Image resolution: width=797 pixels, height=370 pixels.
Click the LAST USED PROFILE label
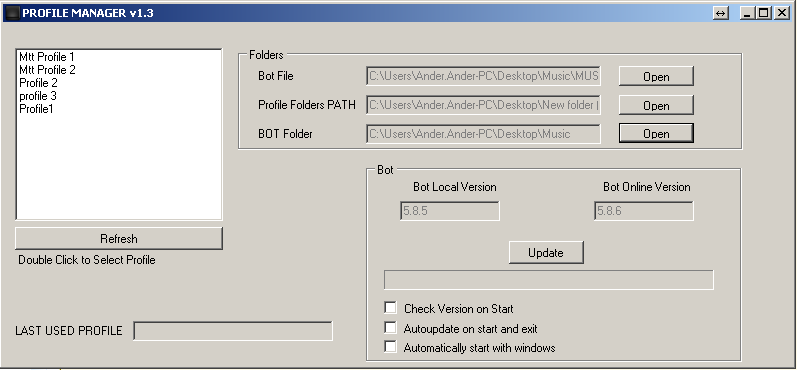69,331
